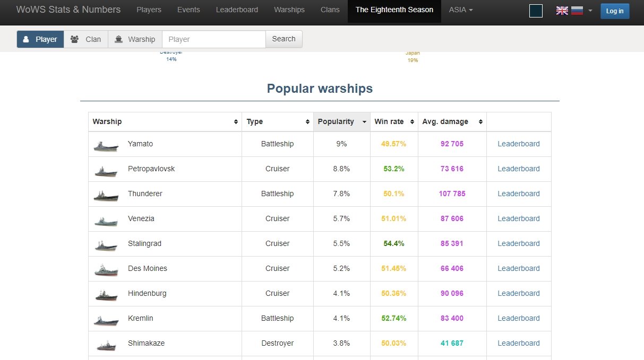Click the dark square icon near the flags
The height and width of the screenshot is (360, 644).
(x=536, y=11)
